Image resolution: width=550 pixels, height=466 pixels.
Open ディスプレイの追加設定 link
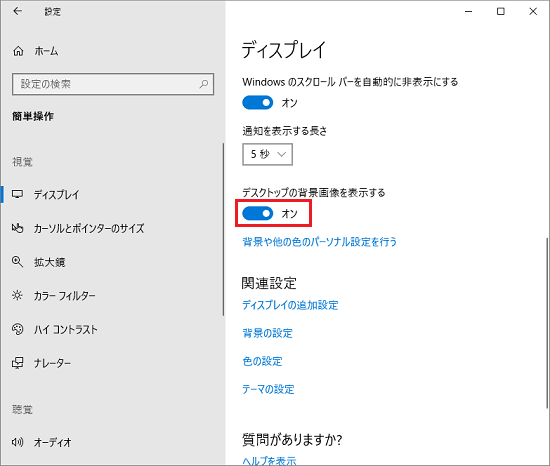[x=290, y=305]
